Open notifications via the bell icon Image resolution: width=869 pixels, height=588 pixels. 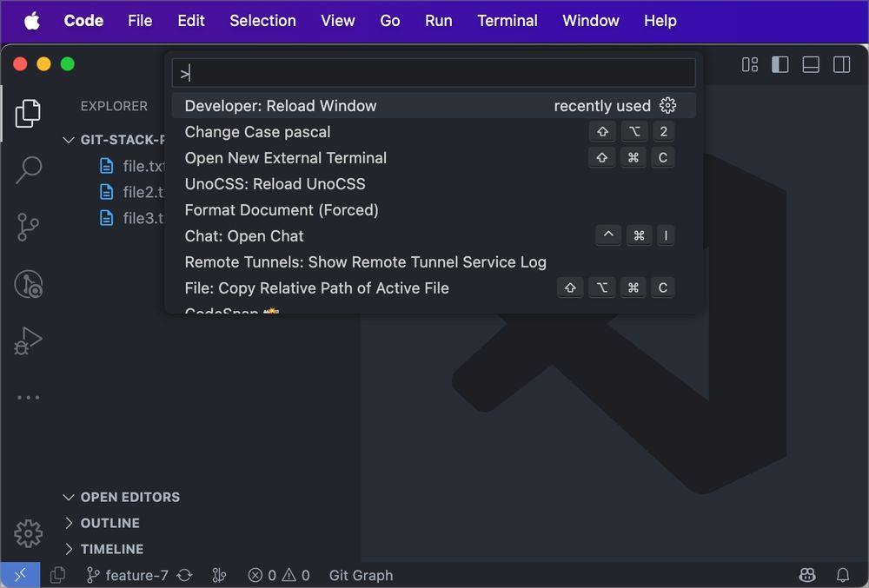point(843,575)
